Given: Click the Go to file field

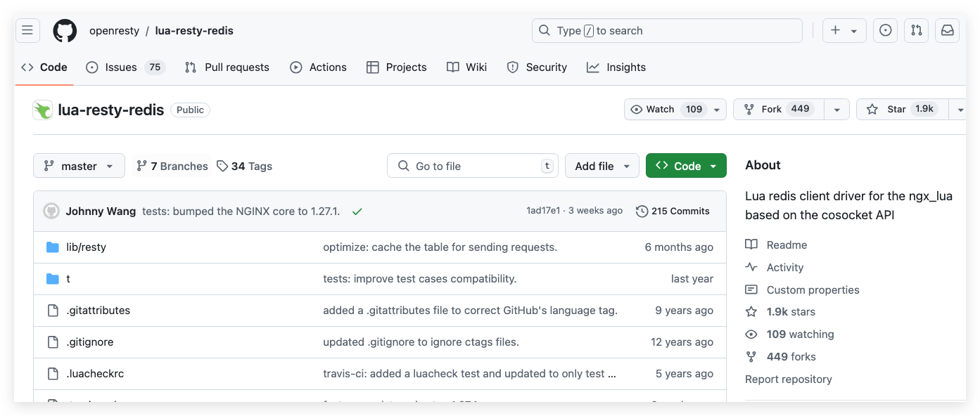Looking at the screenshot, I should click(473, 166).
